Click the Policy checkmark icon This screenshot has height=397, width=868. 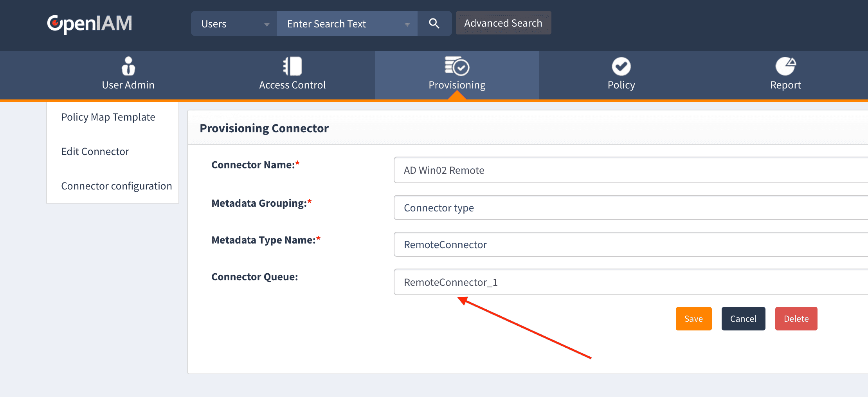coord(621,66)
